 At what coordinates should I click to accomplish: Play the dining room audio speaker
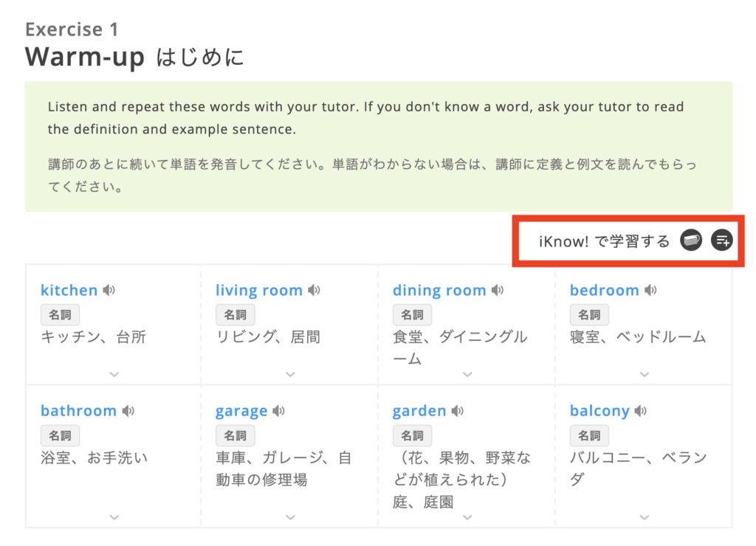[498, 291]
